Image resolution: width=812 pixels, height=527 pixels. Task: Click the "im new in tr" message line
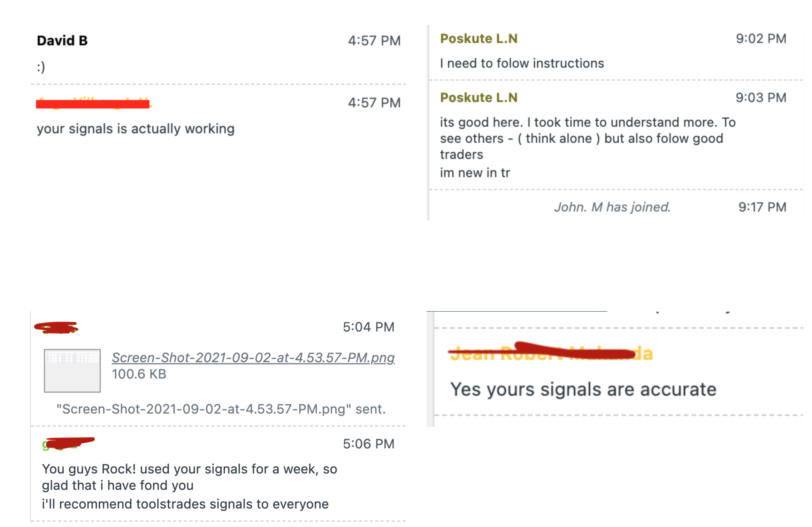[475, 173]
